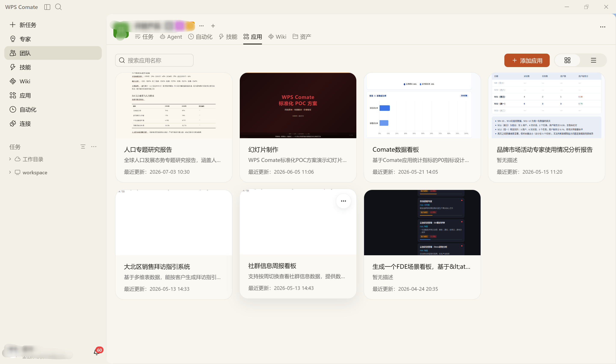Switch to the Wiki tab

(x=277, y=37)
